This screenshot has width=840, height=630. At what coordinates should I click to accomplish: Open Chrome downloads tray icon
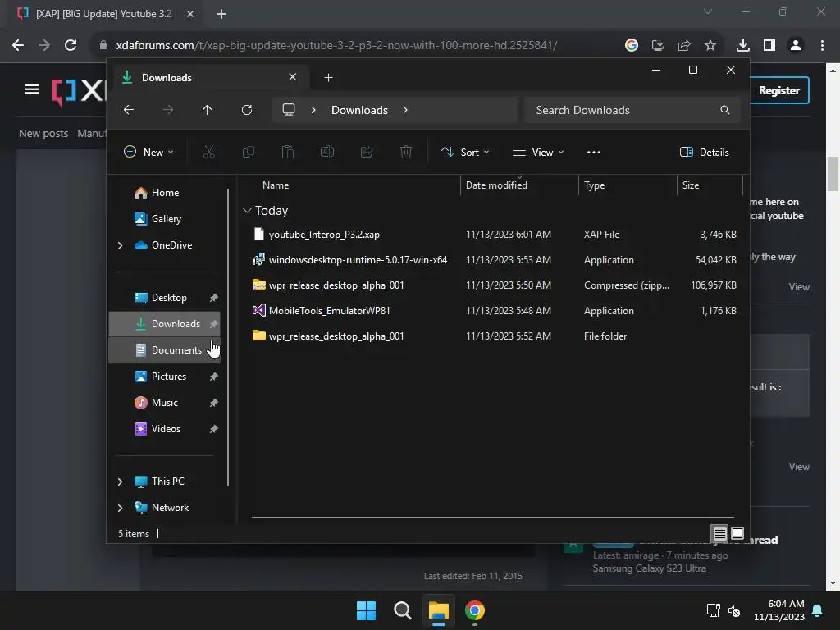click(x=743, y=46)
